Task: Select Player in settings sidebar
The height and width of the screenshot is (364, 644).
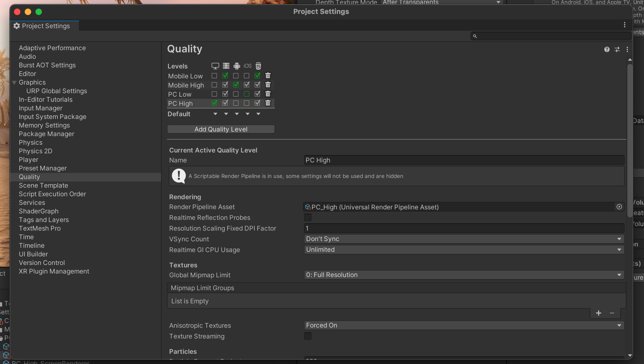Action: [x=28, y=160]
